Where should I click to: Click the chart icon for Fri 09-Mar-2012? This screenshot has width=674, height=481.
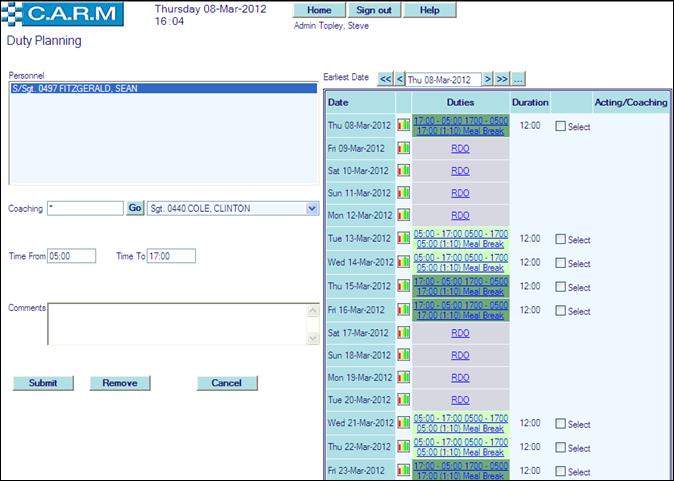pyautogui.click(x=404, y=147)
